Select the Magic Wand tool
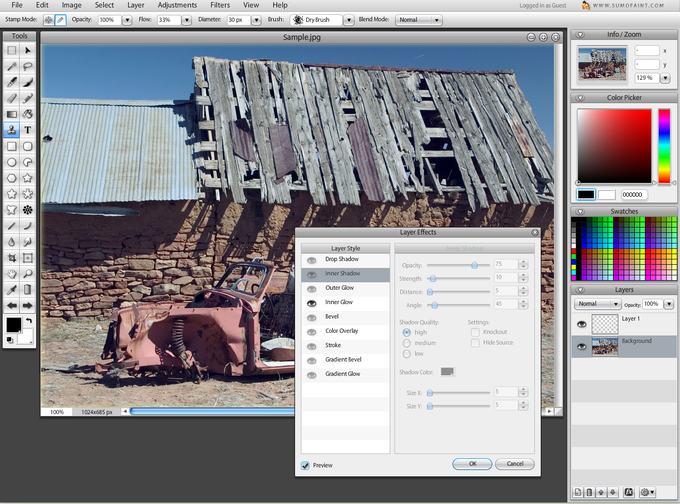 pyautogui.click(x=12, y=66)
